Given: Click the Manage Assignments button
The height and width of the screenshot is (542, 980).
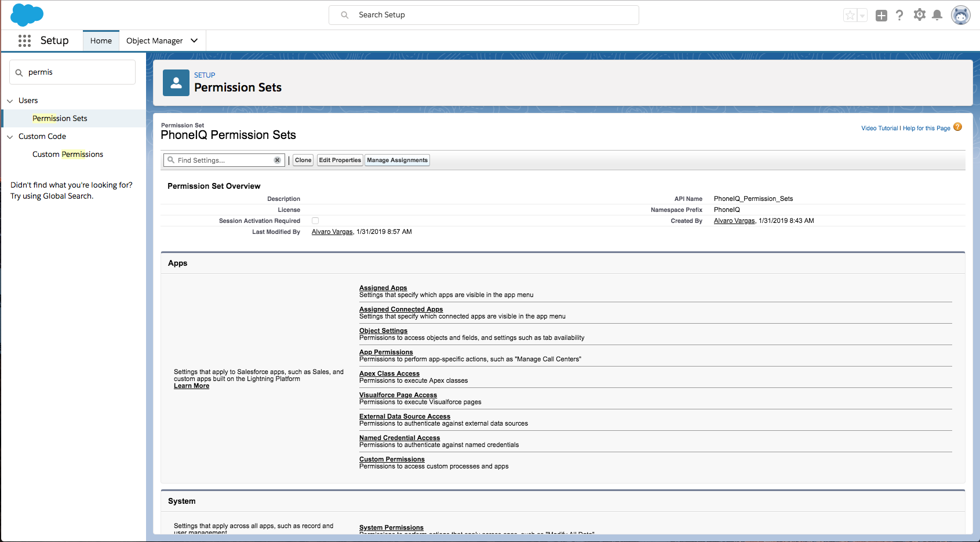Looking at the screenshot, I should [x=397, y=160].
